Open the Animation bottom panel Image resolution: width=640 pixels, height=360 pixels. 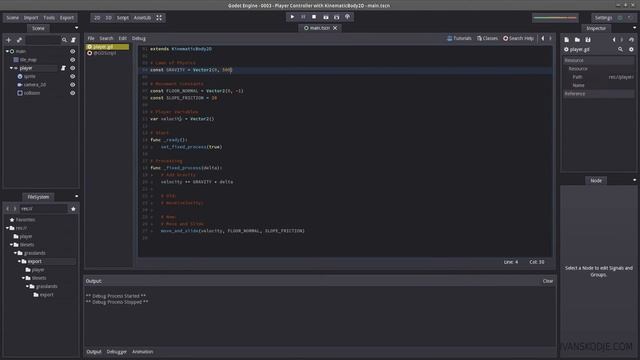tap(142, 351)
